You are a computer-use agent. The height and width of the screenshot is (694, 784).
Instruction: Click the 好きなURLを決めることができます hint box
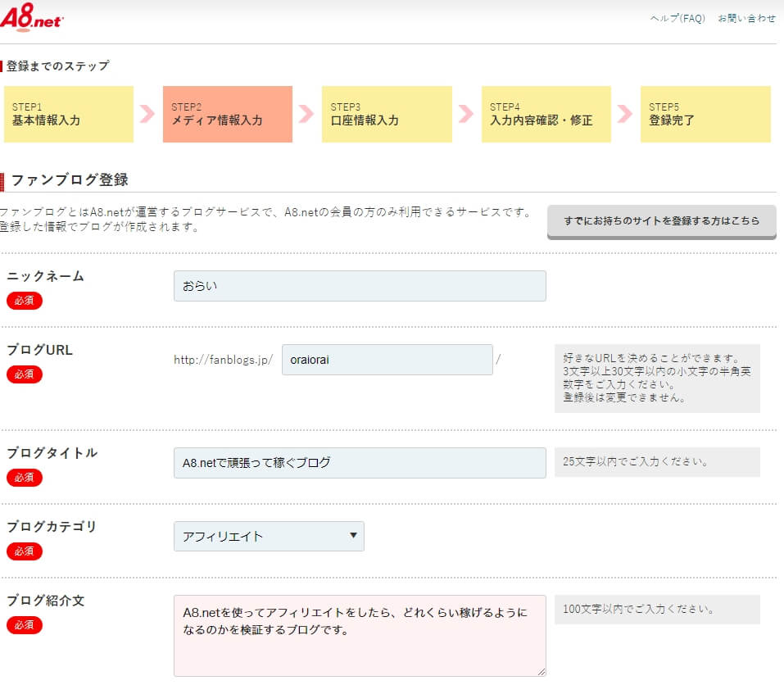click(657, 378)
